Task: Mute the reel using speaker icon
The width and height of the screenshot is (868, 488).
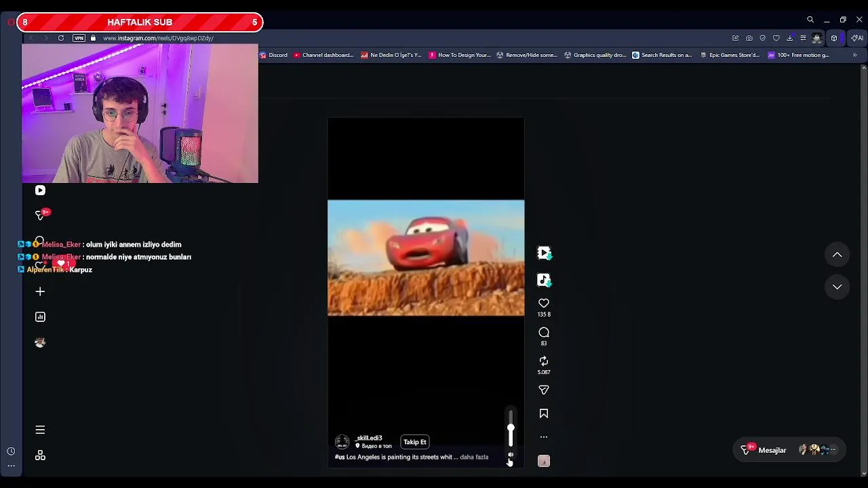Action: [x=511, y=455]
